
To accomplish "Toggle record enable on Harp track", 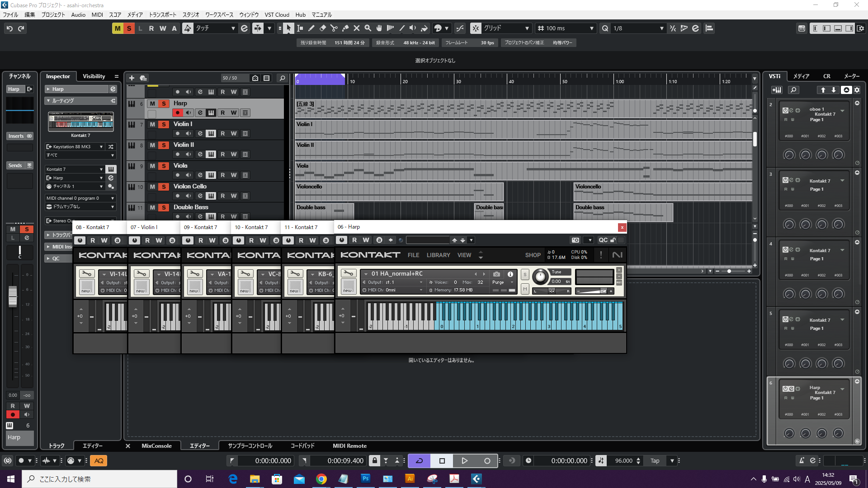I will coord(178,113).
